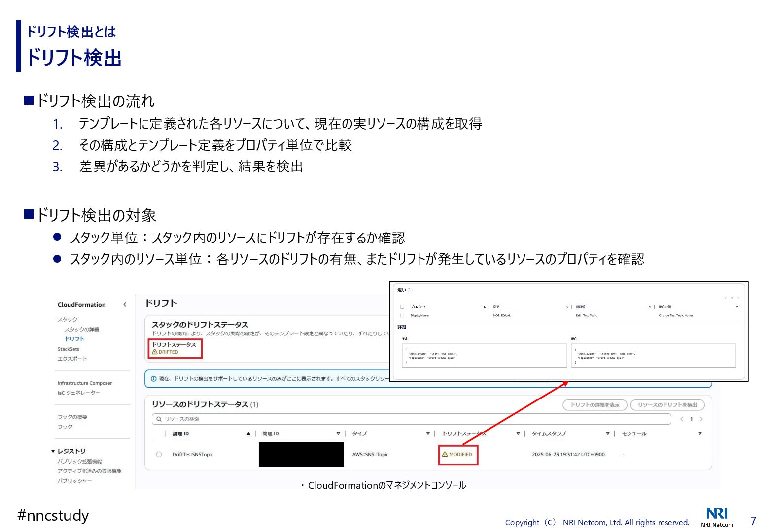The image size is (769, 532).
Task: Sort by ドリフトステータス column arrow
Action: tap(518, 434)
